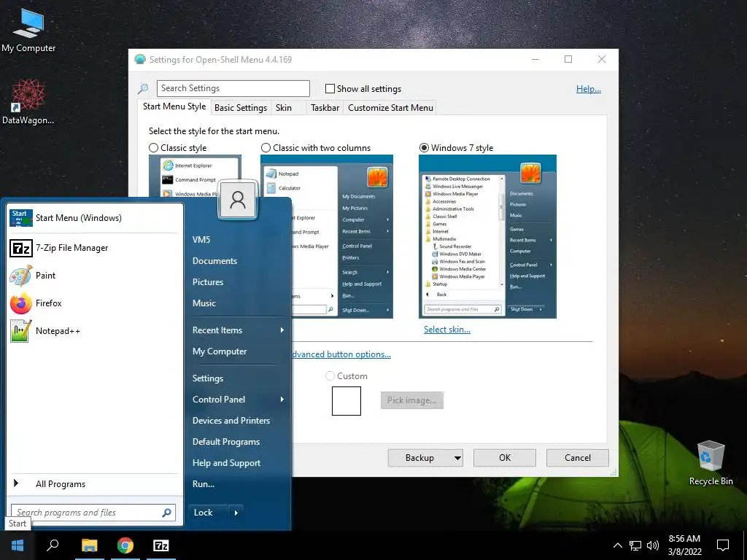Open 7-Zip from the taskbar
This screenshot has height=560, width=747.
[x=161, y=545]
